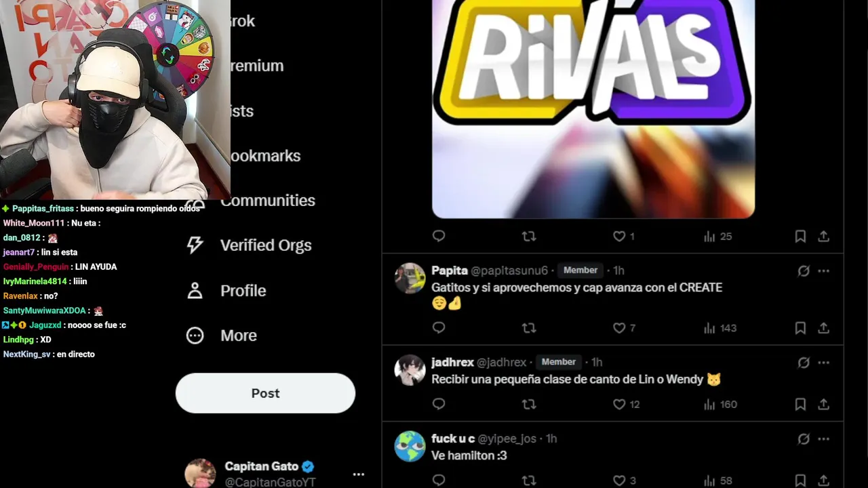Open more options on jadhrex's post
868x488 pixels.
823,363
